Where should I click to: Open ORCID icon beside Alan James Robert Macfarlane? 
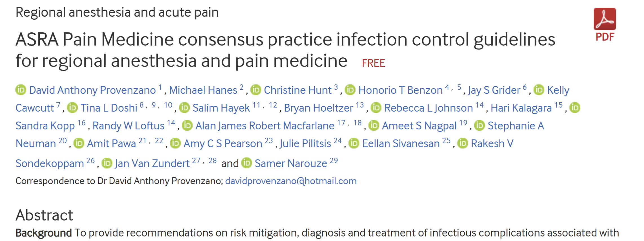187,125
